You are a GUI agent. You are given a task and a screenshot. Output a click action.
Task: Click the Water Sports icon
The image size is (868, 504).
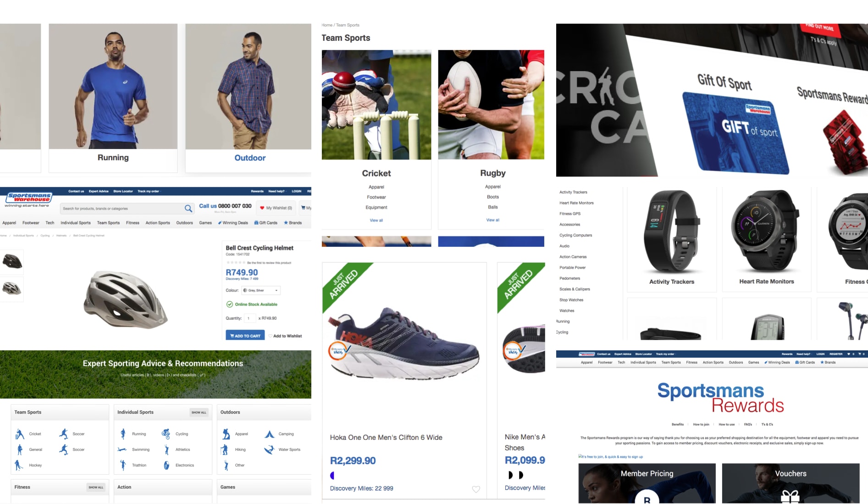pyautogui.click(x=269, y=449)
